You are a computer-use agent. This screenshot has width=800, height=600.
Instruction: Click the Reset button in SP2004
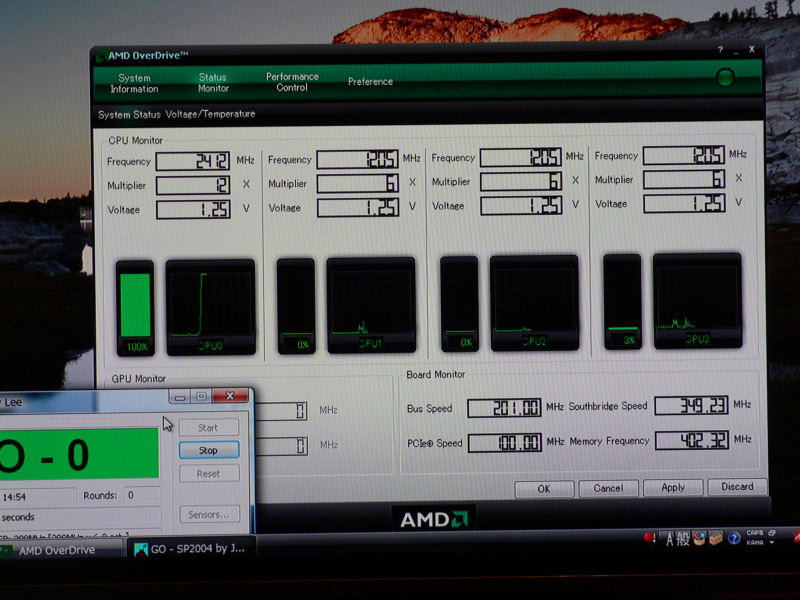point(208,473)
